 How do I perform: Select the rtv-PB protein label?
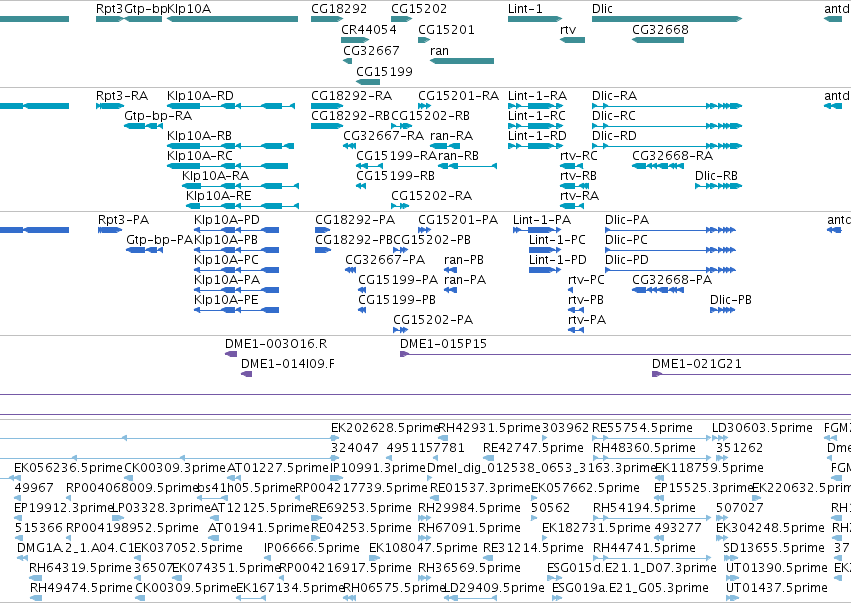(586, 300)
